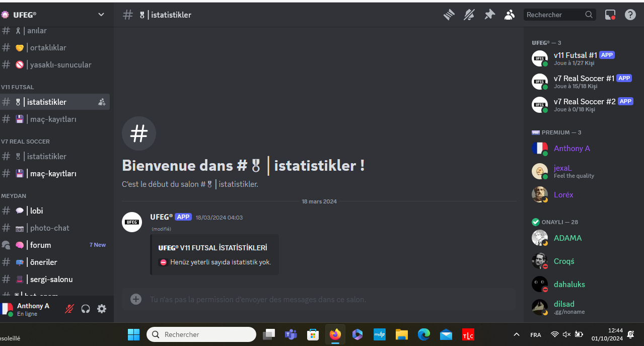Open Microsoft Edge from taskbar

click(x=424, y=334)
